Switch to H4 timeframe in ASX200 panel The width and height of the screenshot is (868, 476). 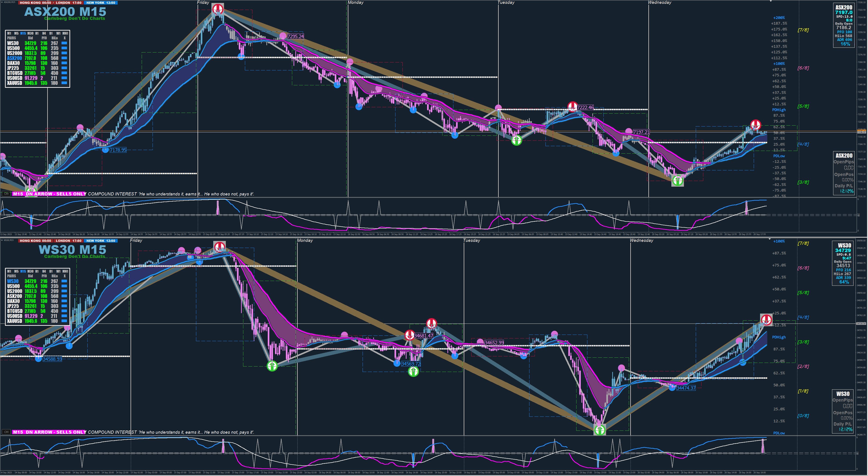click(x=44, y=33)
